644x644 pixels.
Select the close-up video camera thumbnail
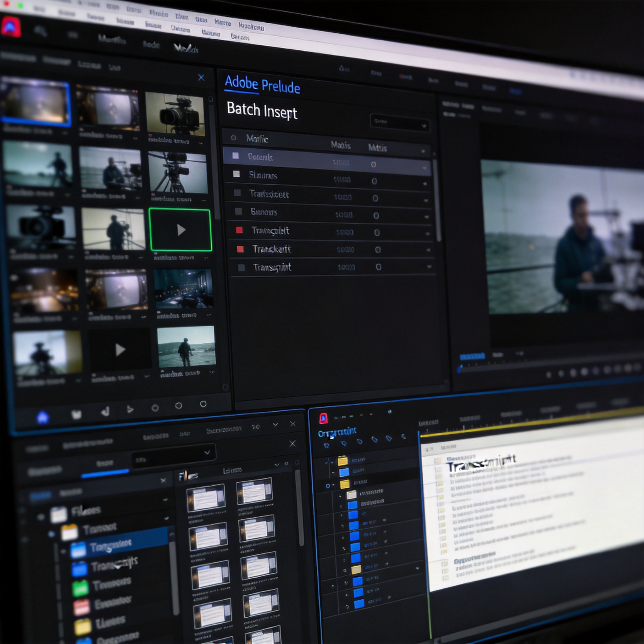[175, 114]
